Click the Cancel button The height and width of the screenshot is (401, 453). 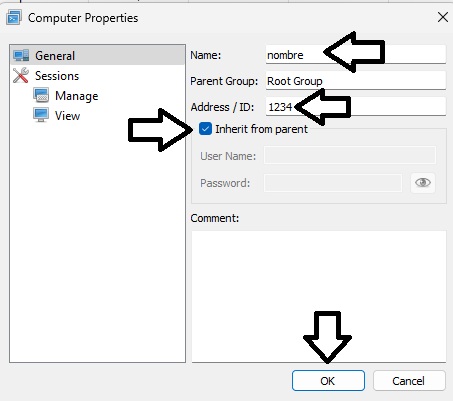coord(409,380)
